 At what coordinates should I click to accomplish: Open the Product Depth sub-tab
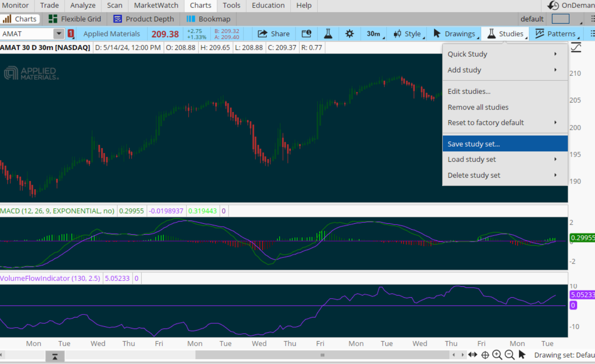[x=143, y=19]
